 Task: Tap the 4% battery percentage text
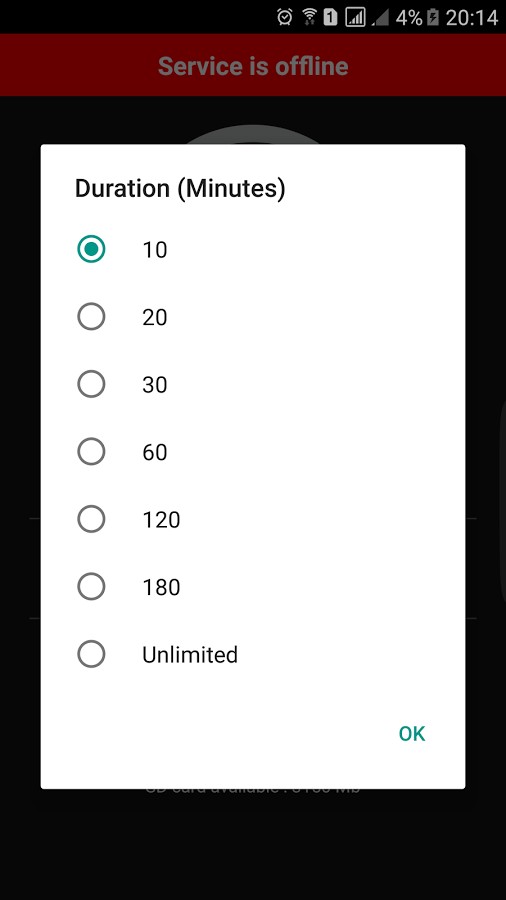pos(408,17)
